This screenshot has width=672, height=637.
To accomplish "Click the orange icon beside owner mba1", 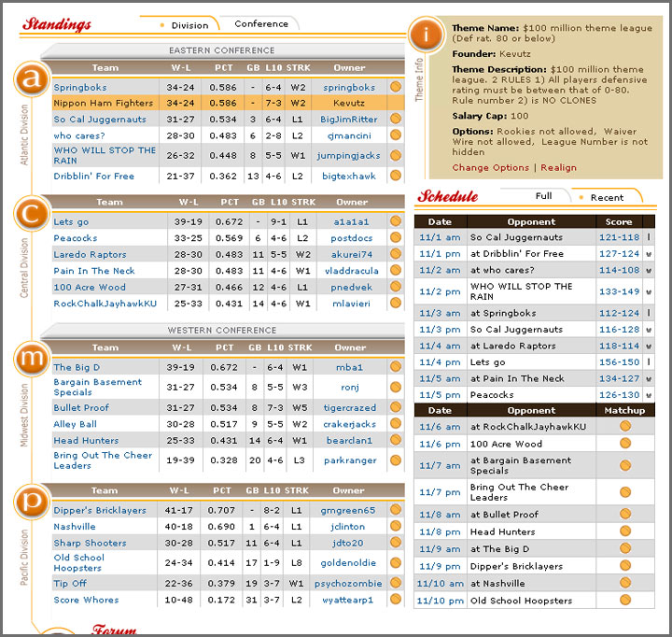I will (x=396, y=367).
